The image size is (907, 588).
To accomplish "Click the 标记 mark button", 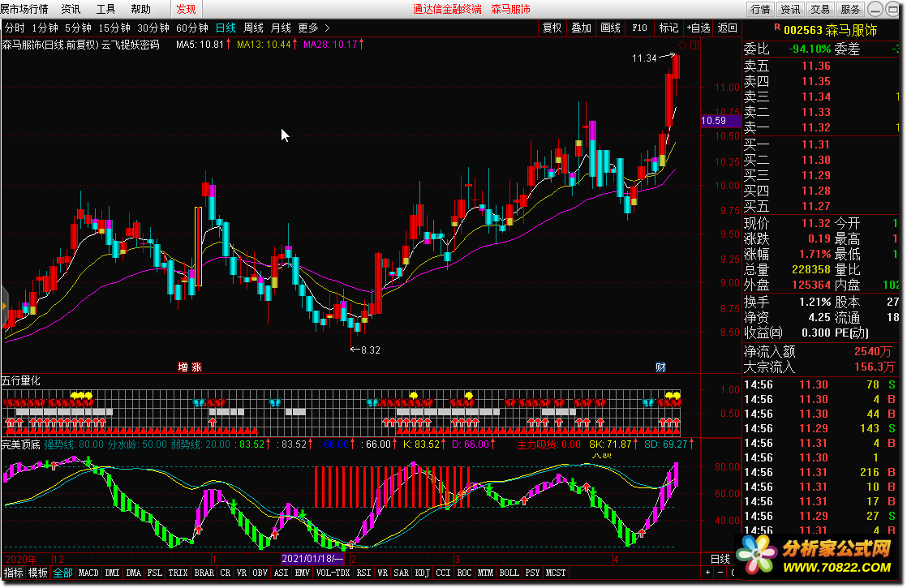I will [x=668, y=28].
